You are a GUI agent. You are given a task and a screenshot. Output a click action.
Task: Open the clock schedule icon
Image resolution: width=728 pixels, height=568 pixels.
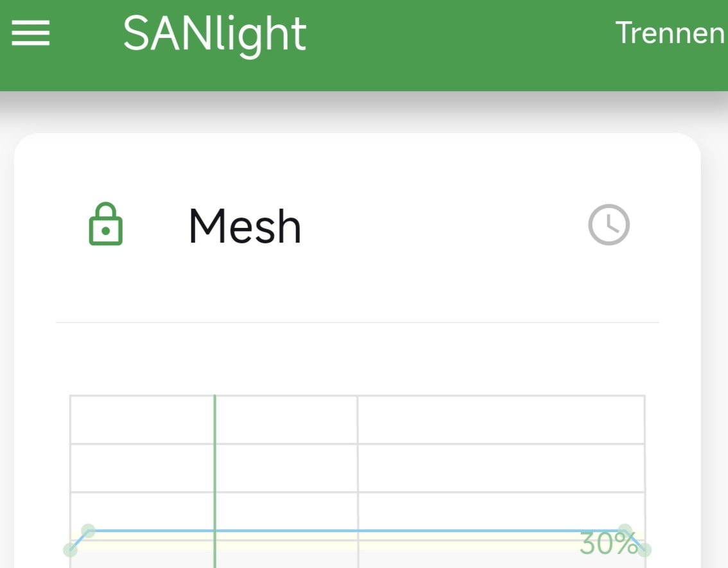pyautogui.click(x=609, y=225)
